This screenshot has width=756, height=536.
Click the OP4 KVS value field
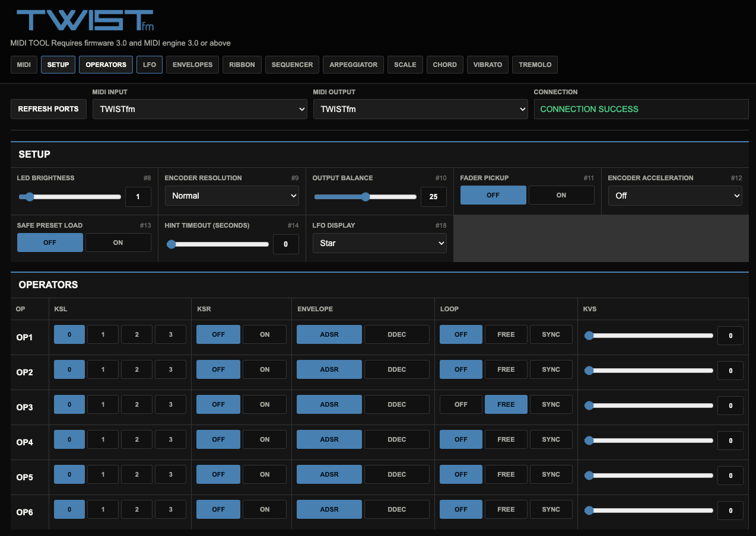730,441
